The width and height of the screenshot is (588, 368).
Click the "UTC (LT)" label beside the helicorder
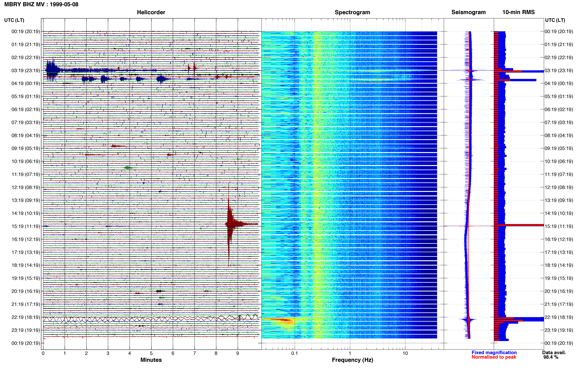(14, 20)
